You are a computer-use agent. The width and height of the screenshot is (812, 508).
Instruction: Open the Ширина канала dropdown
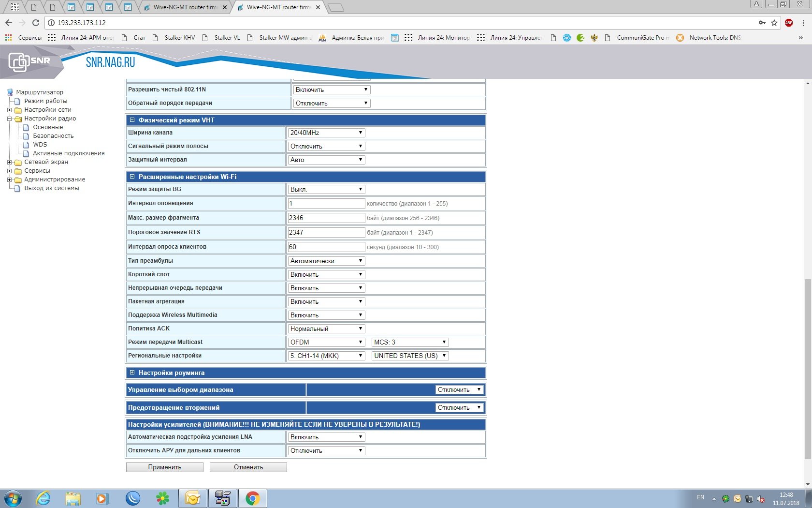pyautogui.click(x=326, y=133)
